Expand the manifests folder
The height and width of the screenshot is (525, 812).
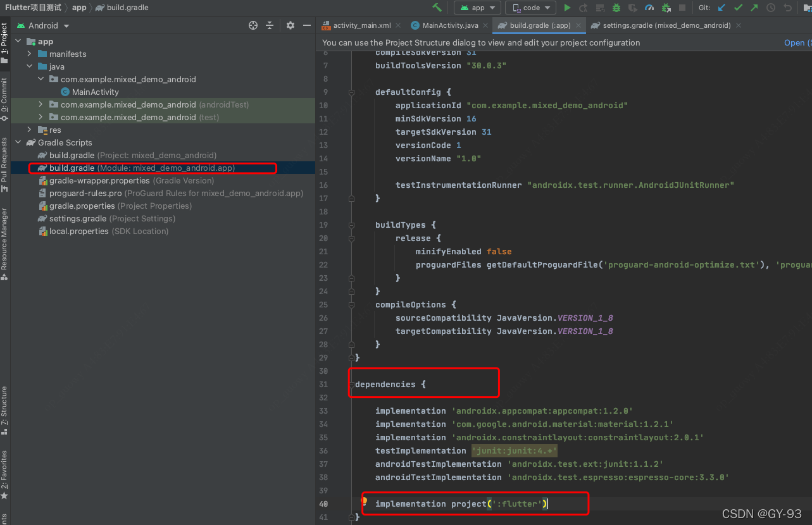(29, 54)
